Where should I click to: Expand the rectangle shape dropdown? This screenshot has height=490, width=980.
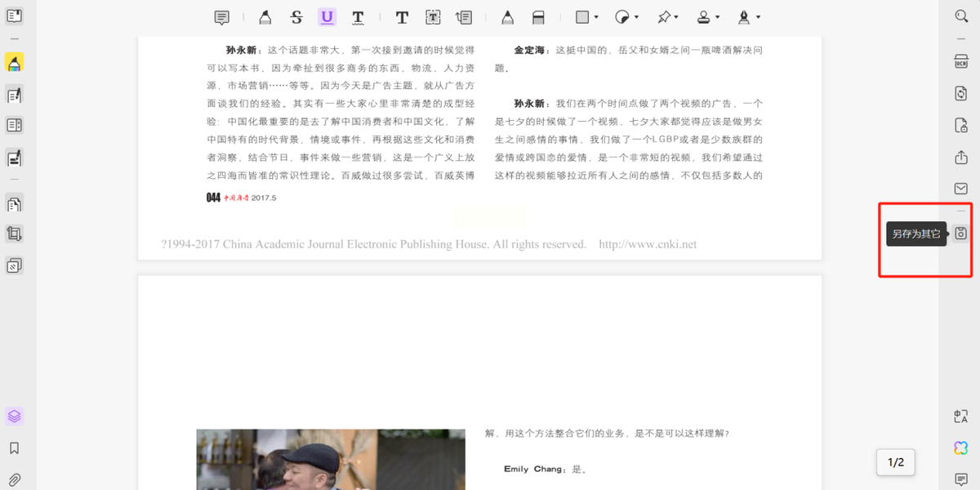[596, 17]
